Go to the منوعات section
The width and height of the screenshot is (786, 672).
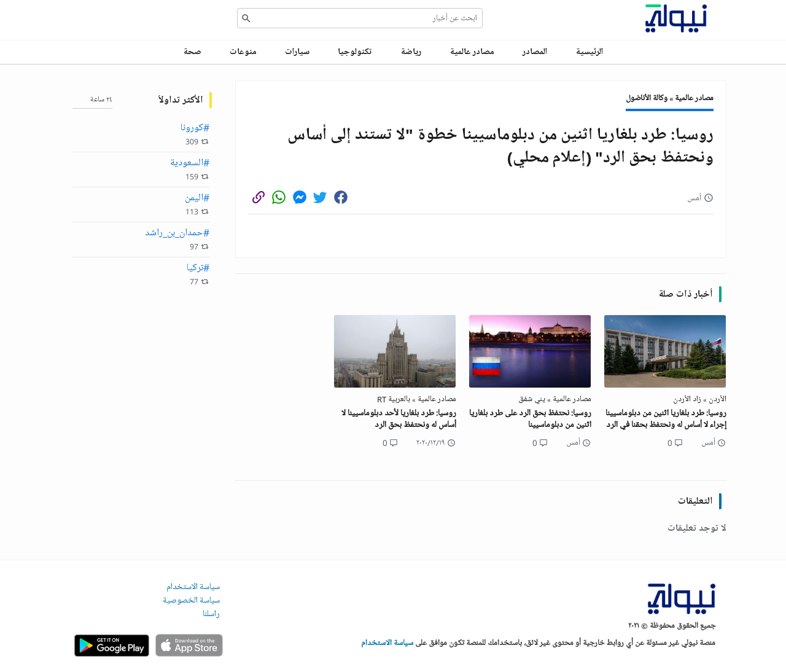(243, 52)
